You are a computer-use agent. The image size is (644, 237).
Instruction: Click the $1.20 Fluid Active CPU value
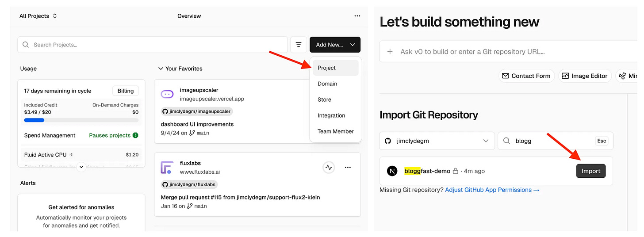pos(132,155)
